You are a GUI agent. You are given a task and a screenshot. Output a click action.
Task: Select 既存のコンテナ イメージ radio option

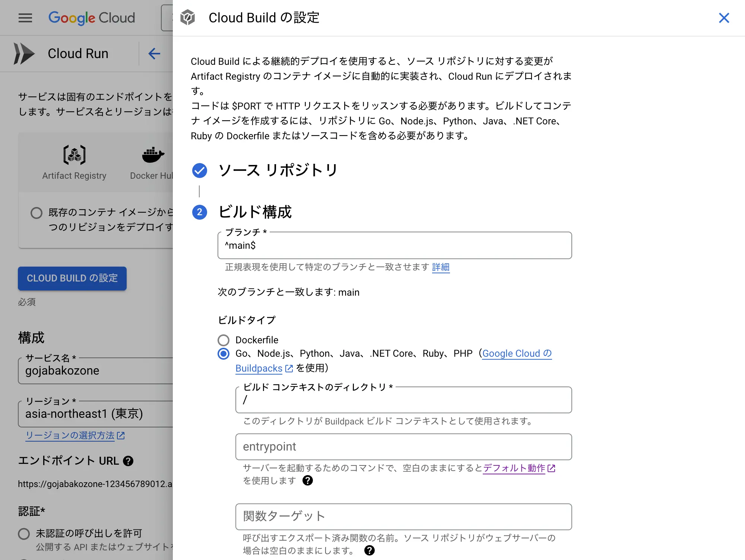37,213
